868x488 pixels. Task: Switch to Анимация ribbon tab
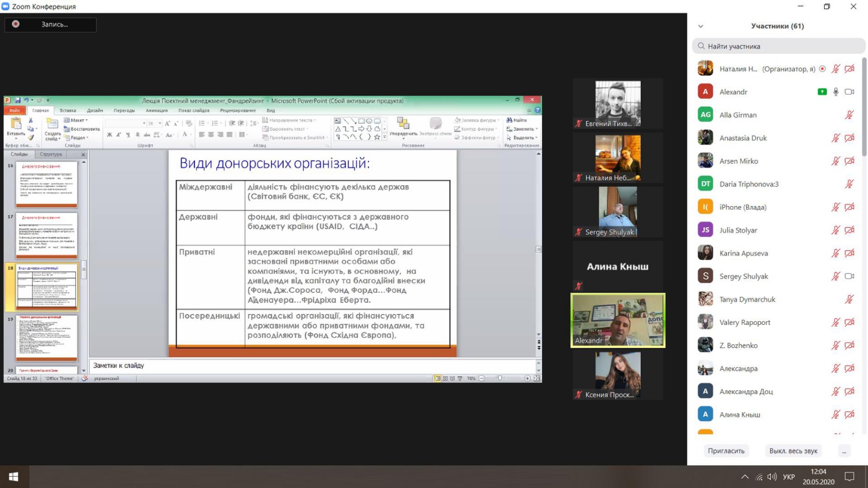(x=157, y=110)
